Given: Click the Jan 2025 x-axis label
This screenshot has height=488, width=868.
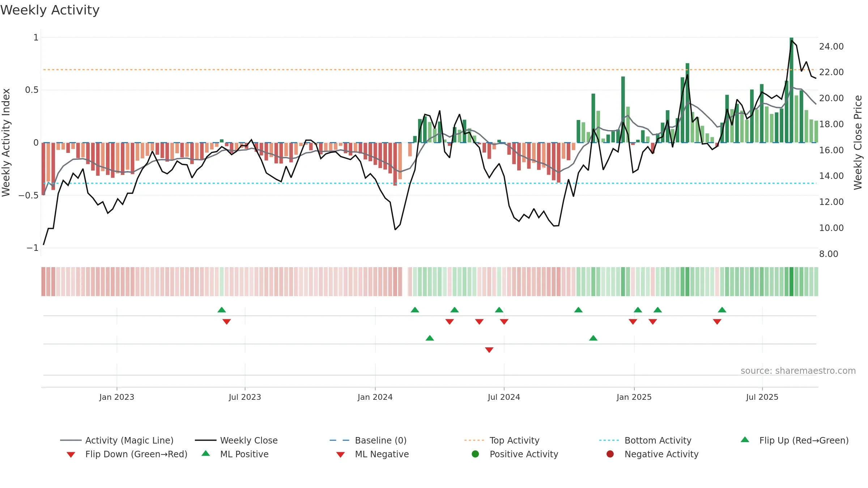Looking at the screenshot, I should 634,397.
